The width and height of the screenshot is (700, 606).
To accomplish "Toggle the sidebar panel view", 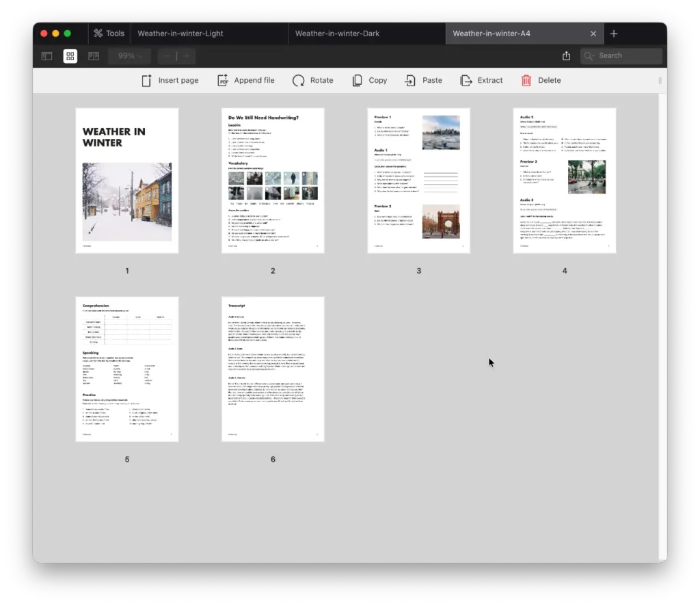I will 47,56.
